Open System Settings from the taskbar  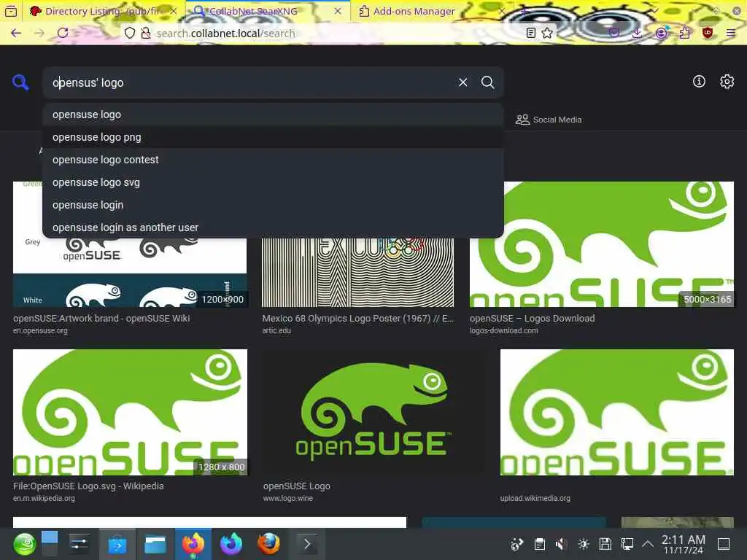pos(79,544)
